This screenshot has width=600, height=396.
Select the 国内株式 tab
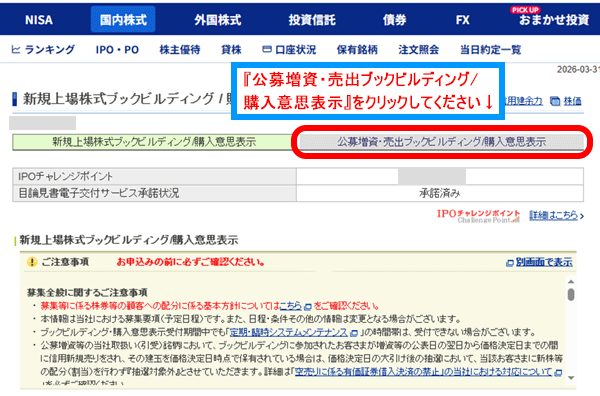[123, 20]
